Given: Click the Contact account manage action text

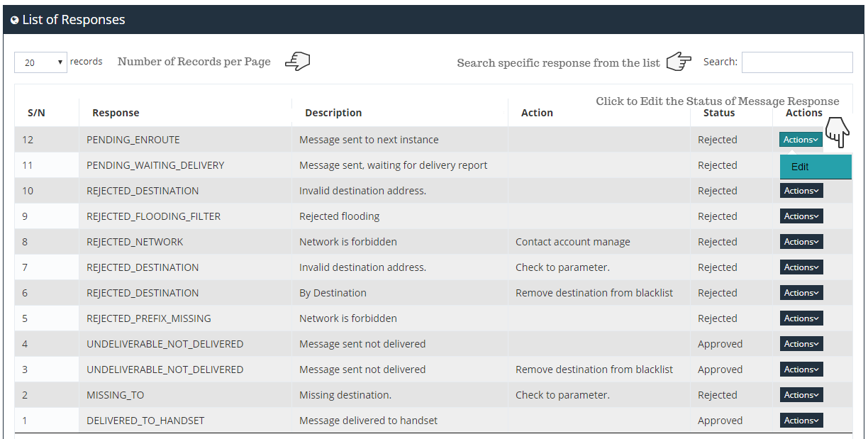Looking at the screenshot, I should click(x=572, y=242).
